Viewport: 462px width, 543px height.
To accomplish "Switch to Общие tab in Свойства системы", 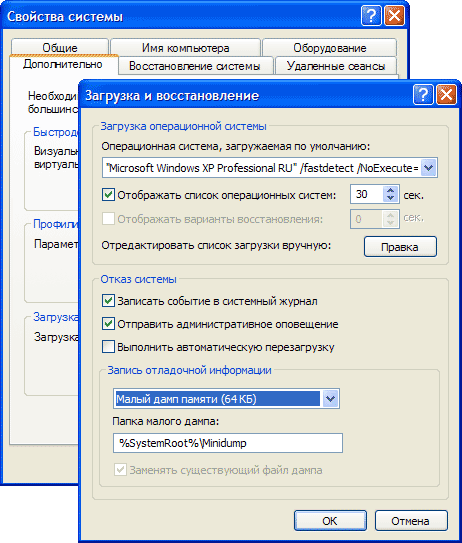I will [x=60, y=47].
